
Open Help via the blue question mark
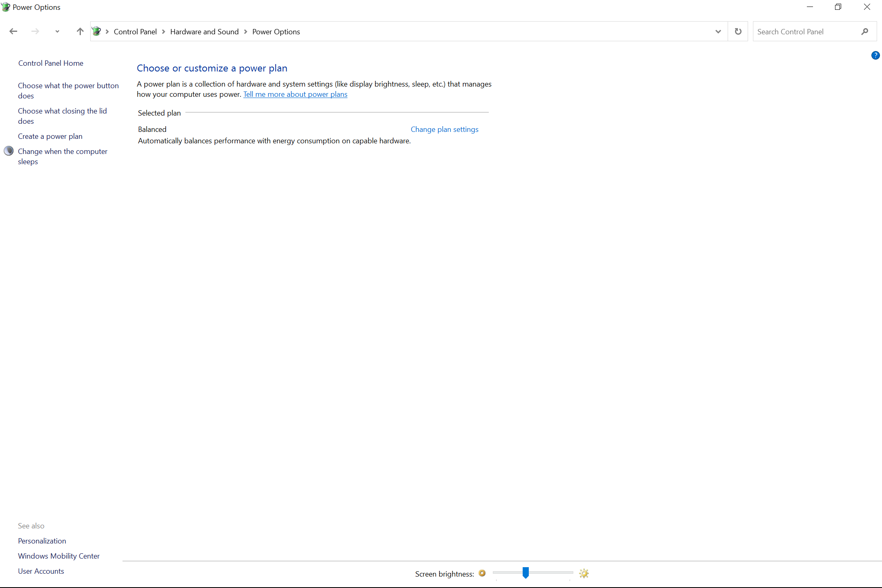click(875, 56)
